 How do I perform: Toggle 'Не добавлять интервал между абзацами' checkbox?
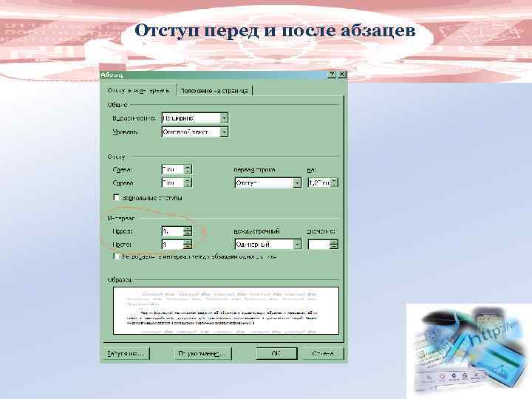pyautogui.click(x=117, y=256)
